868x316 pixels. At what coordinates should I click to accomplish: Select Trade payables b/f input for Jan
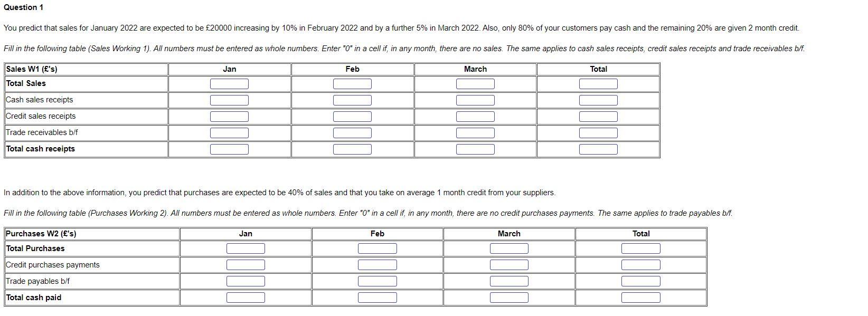(246, 281)
